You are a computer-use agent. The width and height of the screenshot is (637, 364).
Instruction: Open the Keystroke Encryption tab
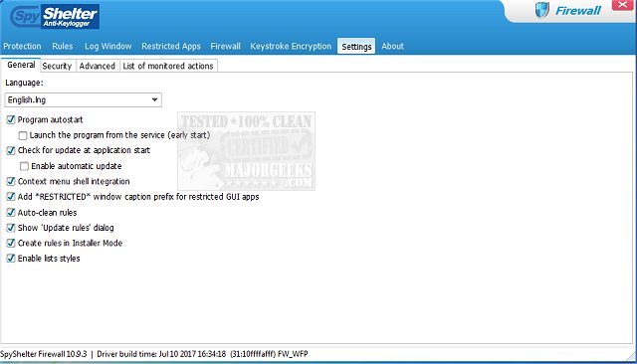point(291,47)
